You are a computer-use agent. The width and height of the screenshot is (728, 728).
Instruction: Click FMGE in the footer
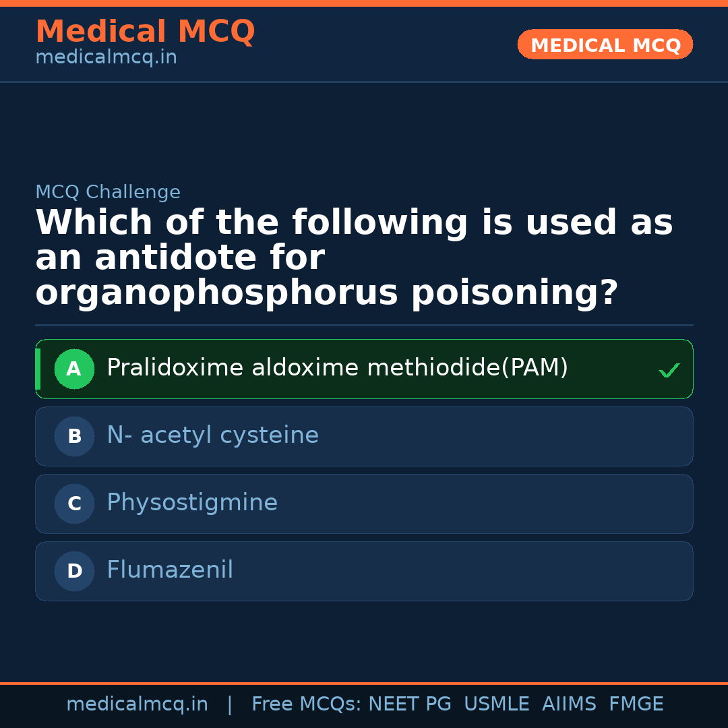click(636, 704)
